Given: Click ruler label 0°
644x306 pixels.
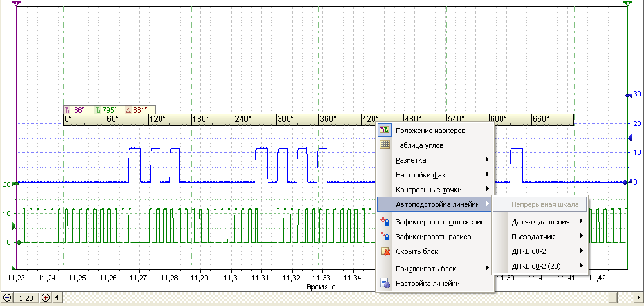Looking at the screenshot, I should click(x=68, y=119).
